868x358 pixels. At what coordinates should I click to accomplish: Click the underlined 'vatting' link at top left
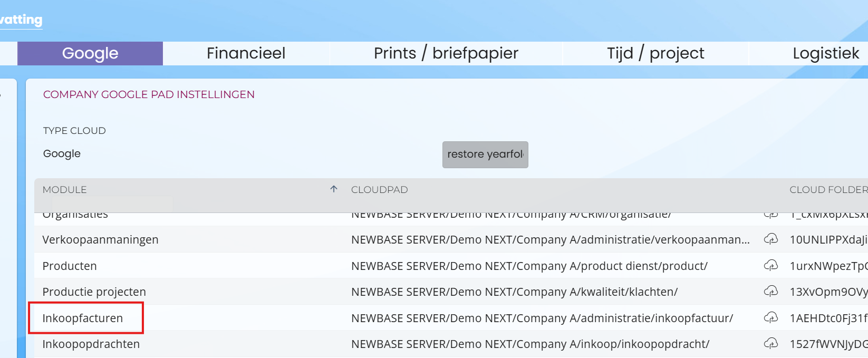pyautogui.click(x=21, y=20)
